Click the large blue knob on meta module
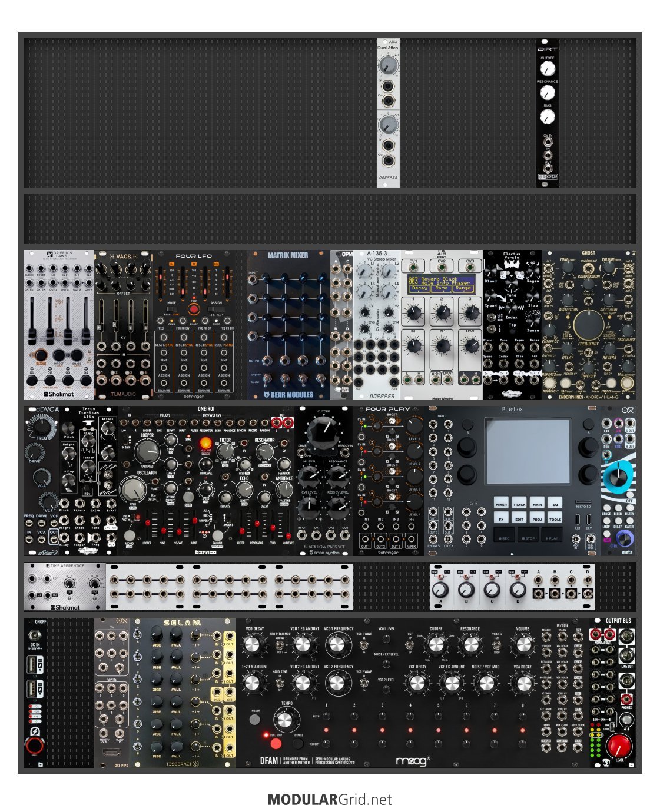This screenshot has height=812, width=660. pyautogui.click(x=618, y=477)
